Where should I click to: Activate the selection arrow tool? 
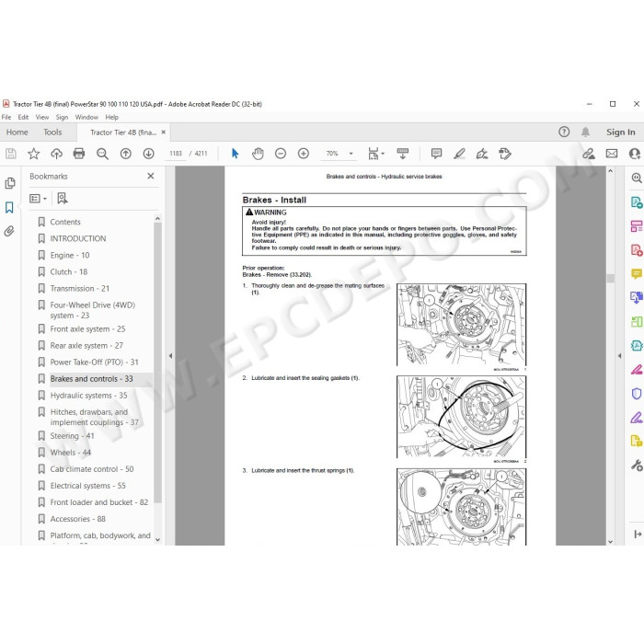coord(235,154)
